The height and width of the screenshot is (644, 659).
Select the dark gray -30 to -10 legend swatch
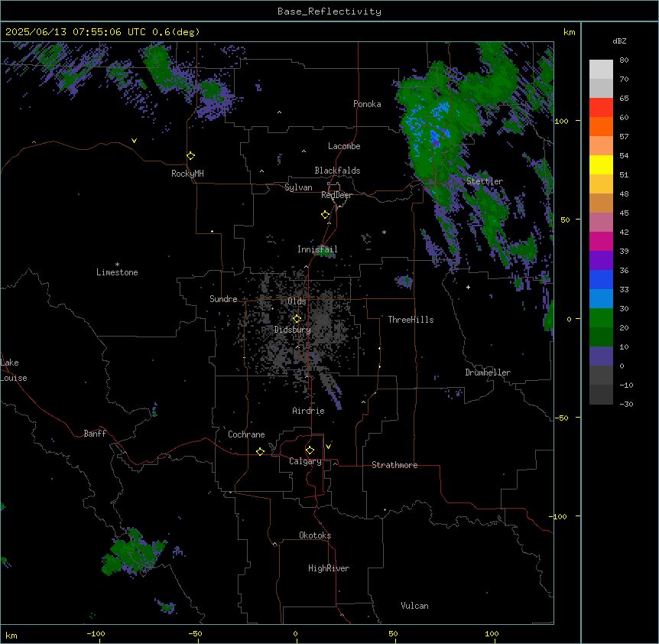pos(601,395)
